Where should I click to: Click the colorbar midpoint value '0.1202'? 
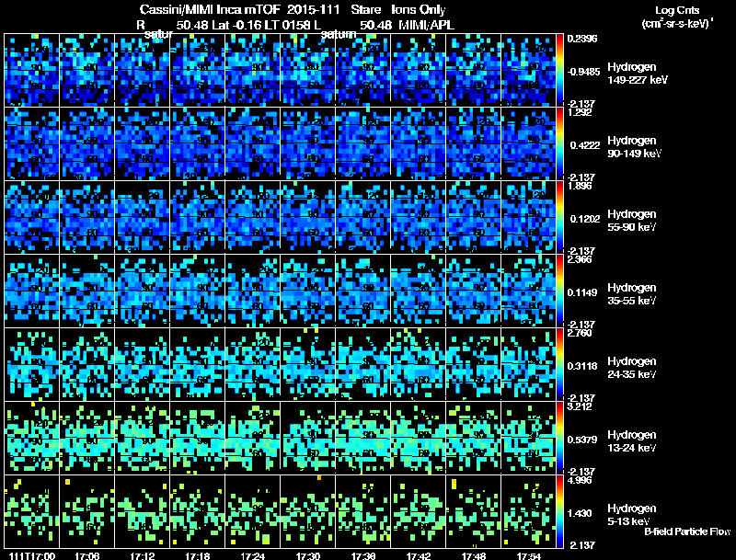585,219
